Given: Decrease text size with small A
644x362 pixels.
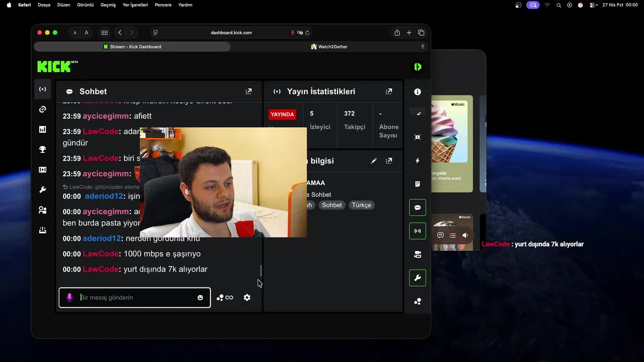Looking at the screenshot, I should click(x=75, y=33).
